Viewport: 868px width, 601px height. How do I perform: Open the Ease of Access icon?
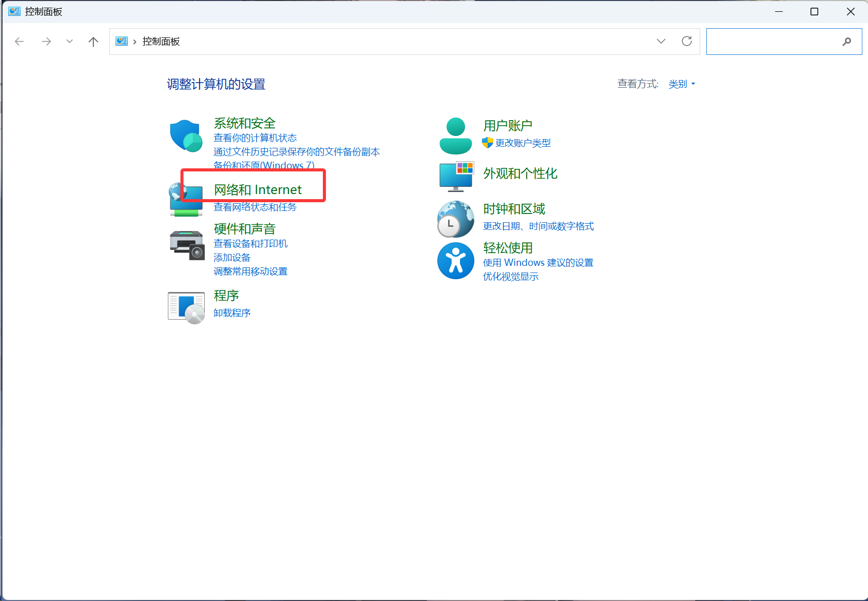coord(455,261)
